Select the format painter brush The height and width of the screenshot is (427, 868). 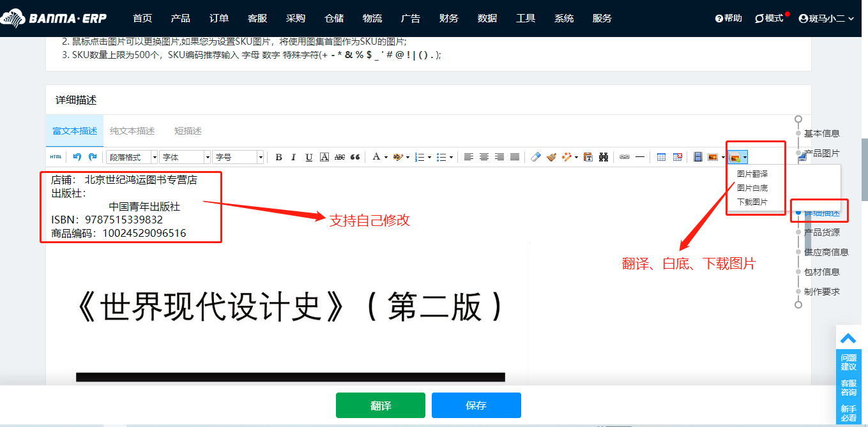point(551,157)
